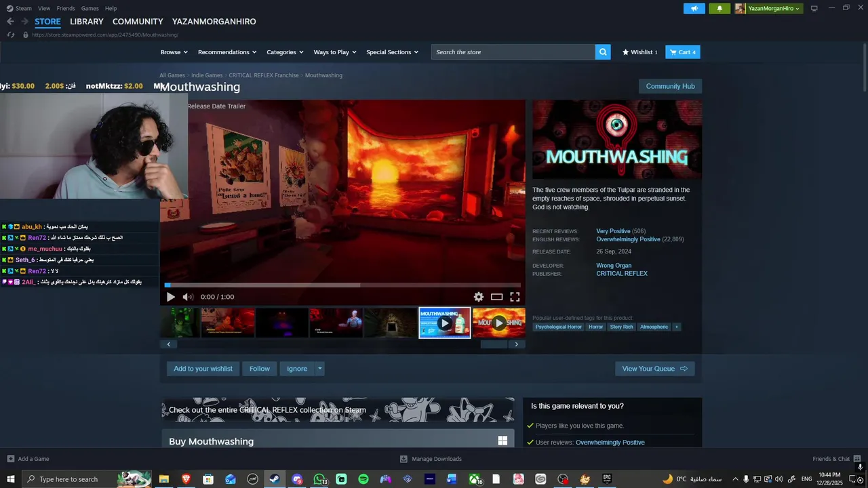Open the Help menu
The width and height of the screenshot is (868, 488).
pyautogui.click(x=111, y=8)
